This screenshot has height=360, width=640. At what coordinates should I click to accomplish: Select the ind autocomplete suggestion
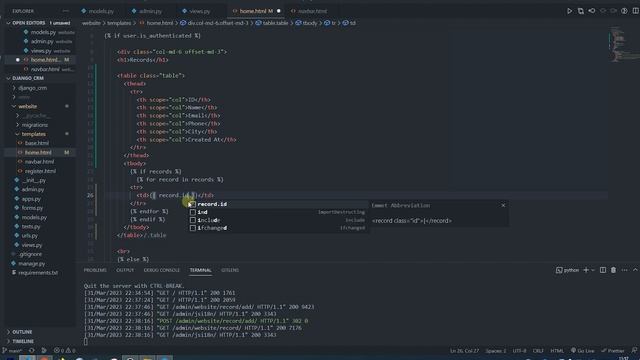click(279, 212)
